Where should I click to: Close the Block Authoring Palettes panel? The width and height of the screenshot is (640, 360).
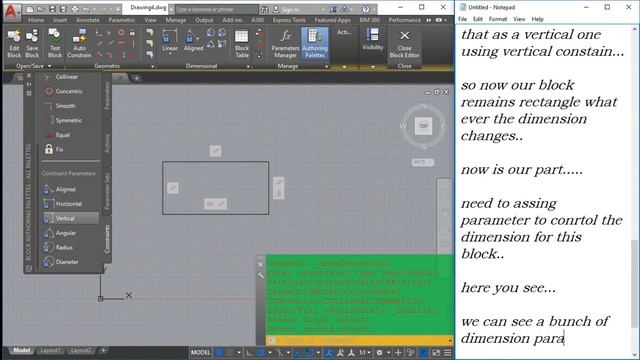tap(29, 76)
